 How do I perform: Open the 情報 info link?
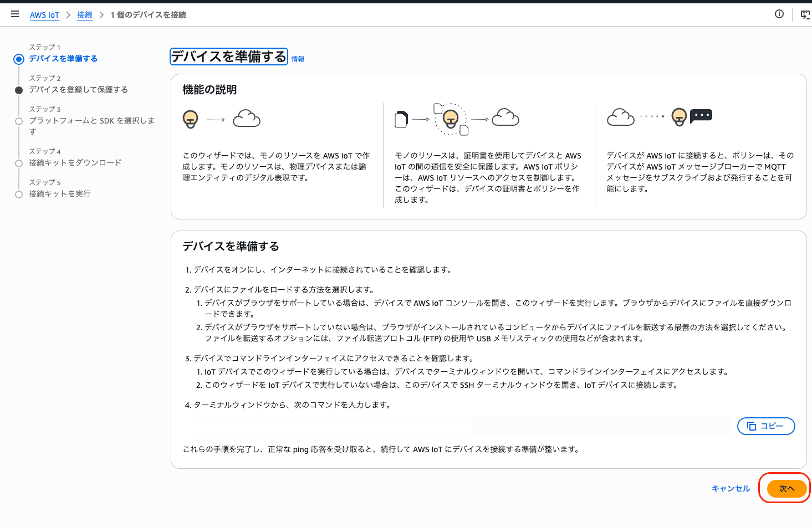pos(298,59)
